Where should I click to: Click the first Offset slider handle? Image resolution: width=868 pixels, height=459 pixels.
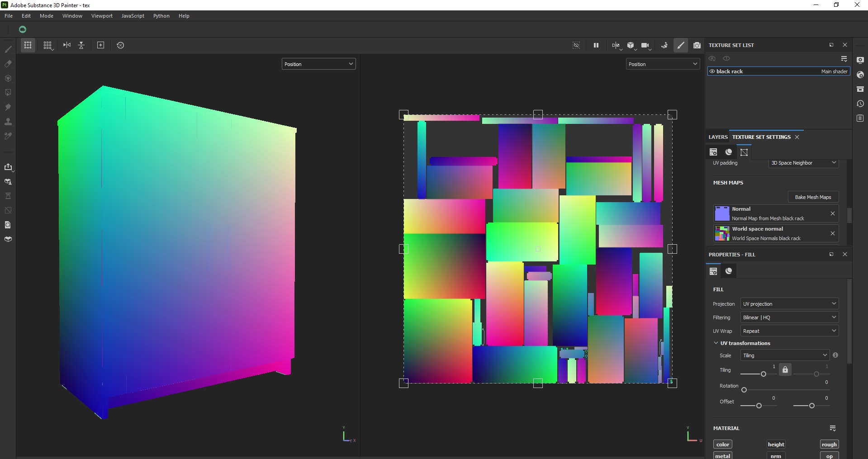pos(759,406)
